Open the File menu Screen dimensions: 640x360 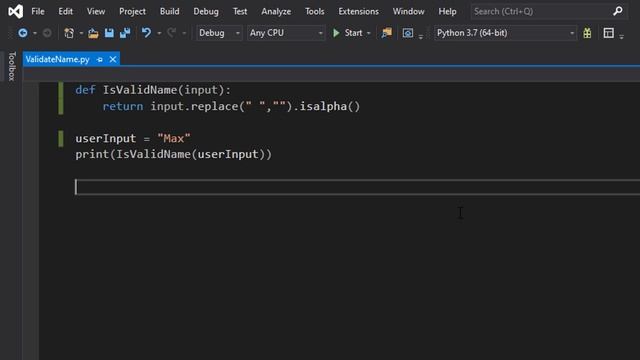[x=38, y=11]
